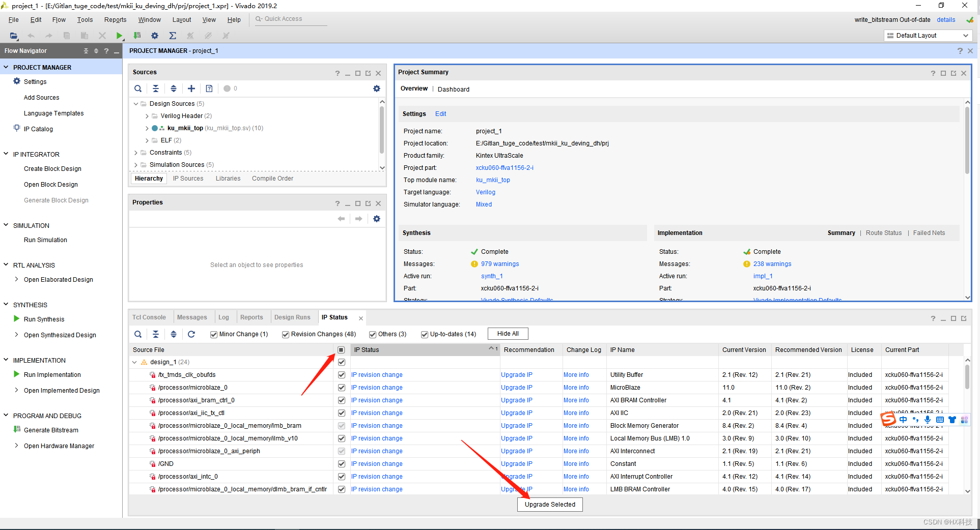
Task: Switch to Tcl Console tab
Action: point(149,317)
